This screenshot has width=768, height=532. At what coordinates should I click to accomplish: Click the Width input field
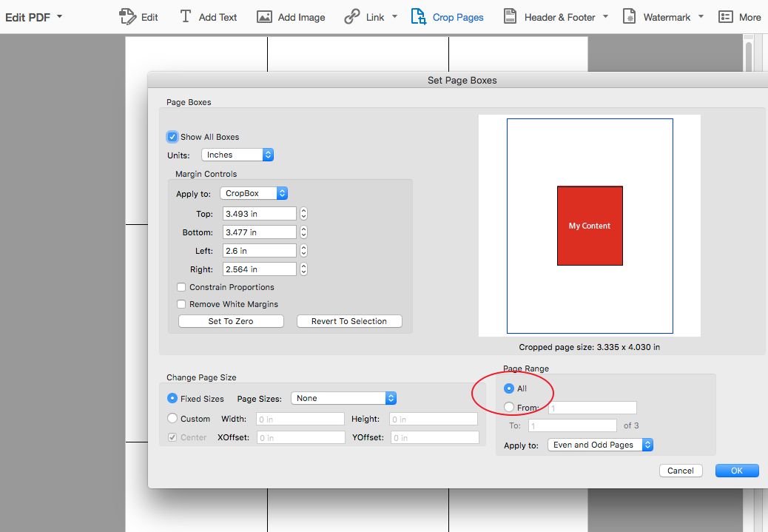pyautogui.click(x=300, y=419)
